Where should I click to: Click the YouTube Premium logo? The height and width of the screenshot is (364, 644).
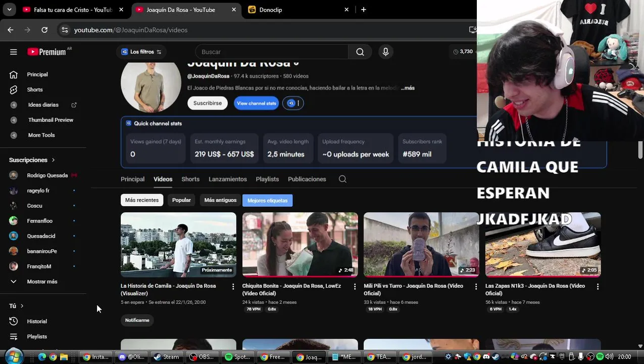tap(46, 52)
